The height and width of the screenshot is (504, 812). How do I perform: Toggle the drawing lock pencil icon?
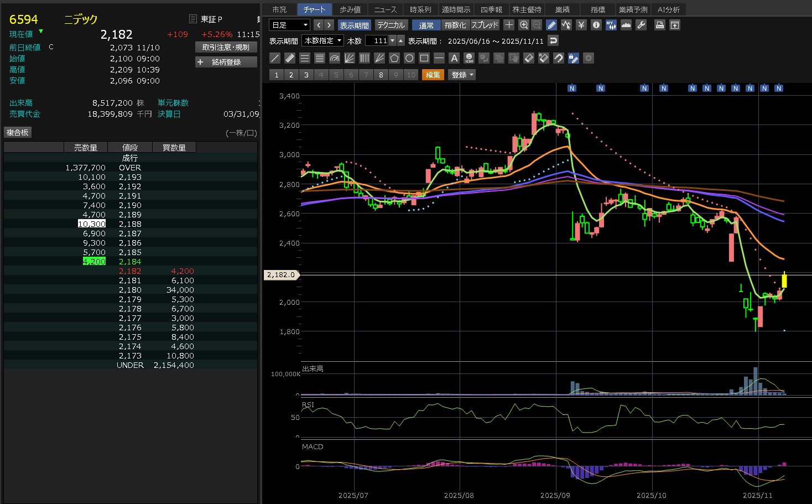[574, 58]
